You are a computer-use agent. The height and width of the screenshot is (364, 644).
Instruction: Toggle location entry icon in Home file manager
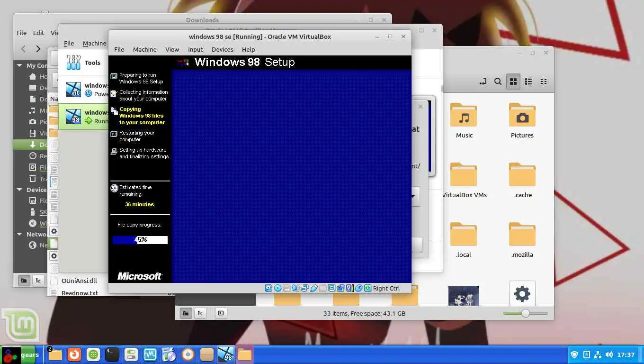point(483,82)
